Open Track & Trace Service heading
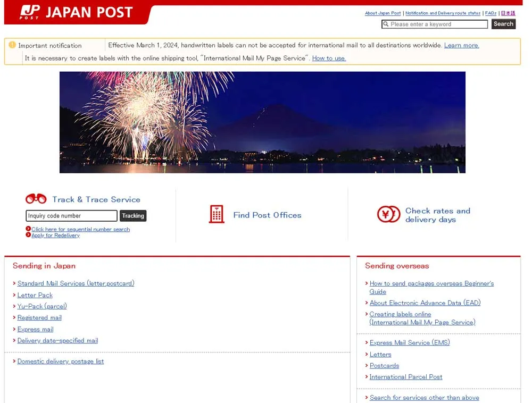Screen dimensions: 532x403 pyautogui.click(x=96, y=199)
